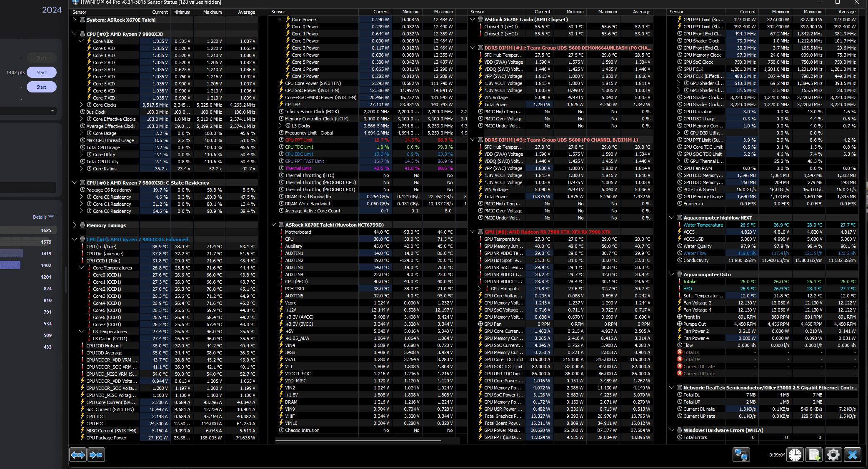Expand the GPU Hotspots subgroup
868x469 pixels.
click(479, 289)
